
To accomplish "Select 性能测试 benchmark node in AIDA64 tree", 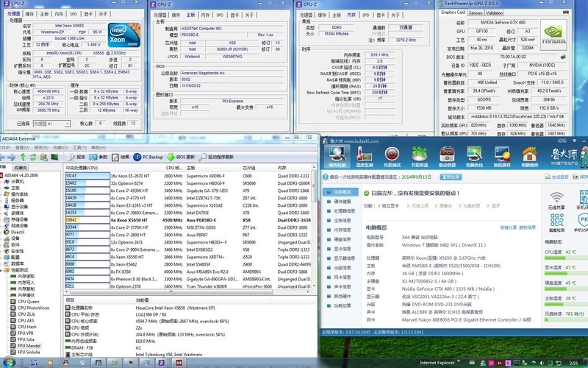I will (16, 270).
